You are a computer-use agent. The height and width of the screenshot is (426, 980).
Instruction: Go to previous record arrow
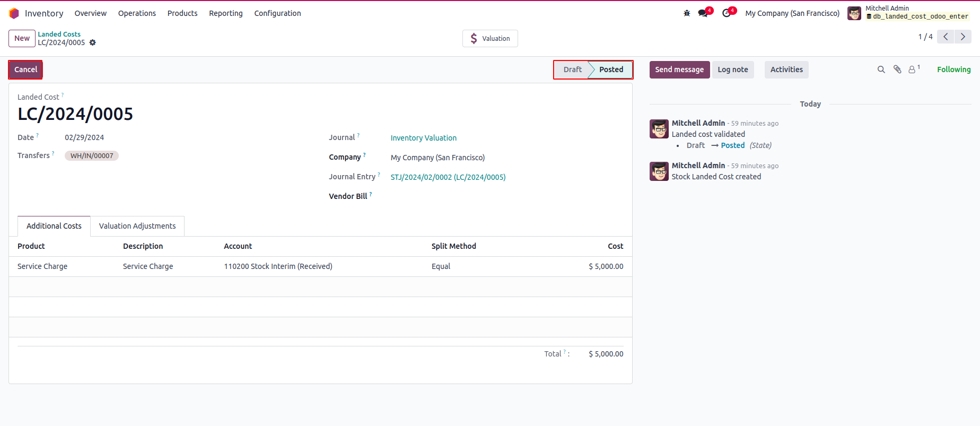(946, 37)
